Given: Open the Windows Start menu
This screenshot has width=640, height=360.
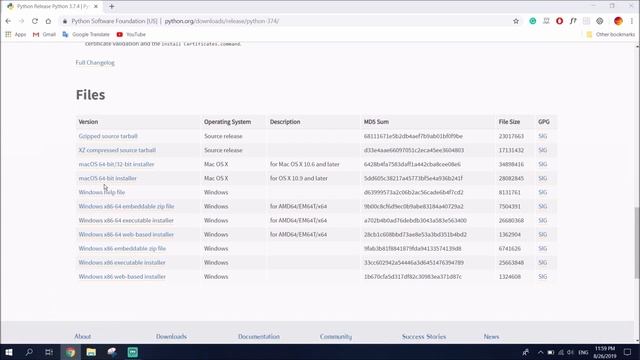Looking at the screenshot, I should tap(9, 352).
